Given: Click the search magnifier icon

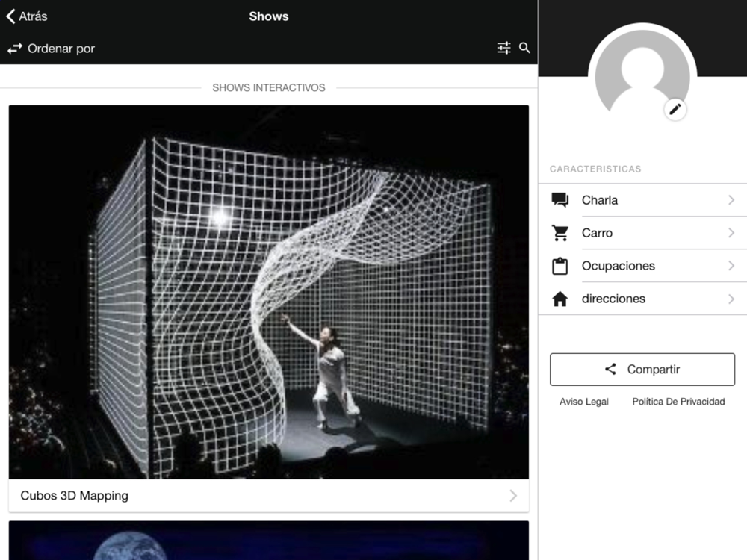Looking at the screenshot, I should (524, 48).
